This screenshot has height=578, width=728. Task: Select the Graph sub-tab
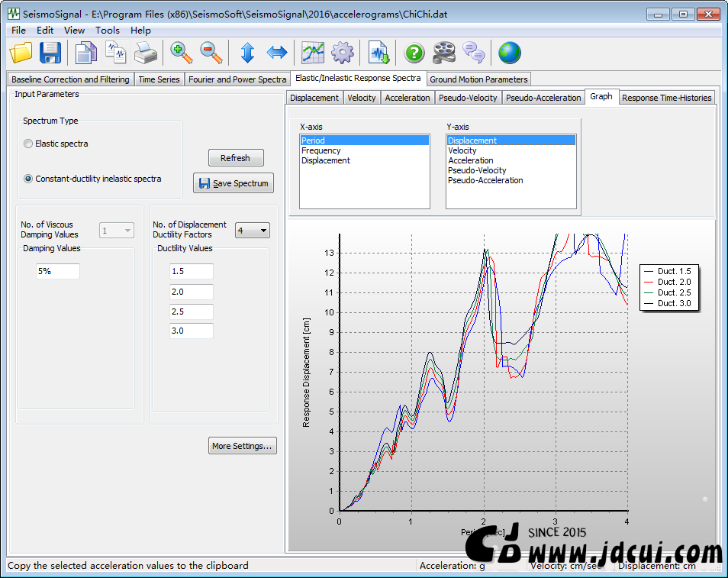[601, 96]
